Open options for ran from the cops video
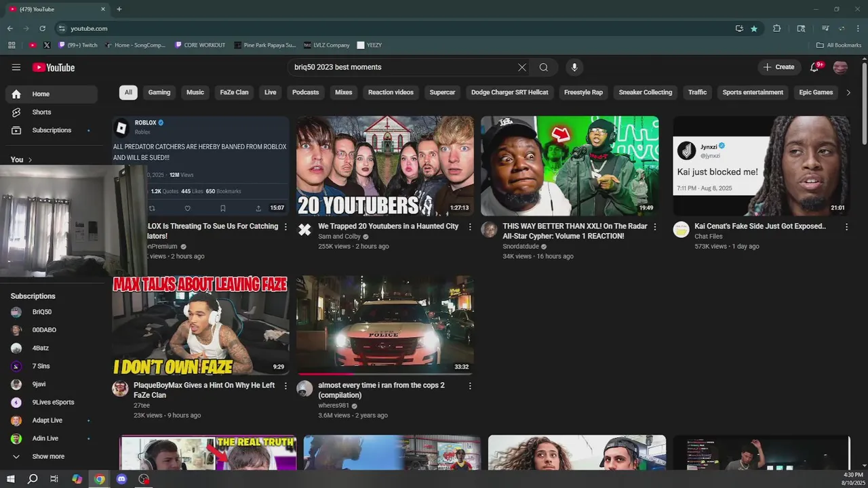This screenshot has width=868, height=488. 470,386
